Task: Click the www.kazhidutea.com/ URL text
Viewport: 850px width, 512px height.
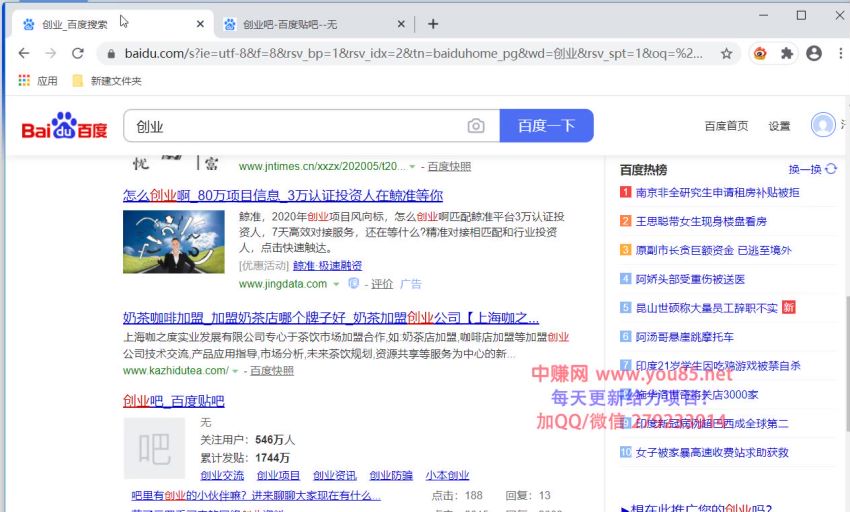Action: (176, 371)
